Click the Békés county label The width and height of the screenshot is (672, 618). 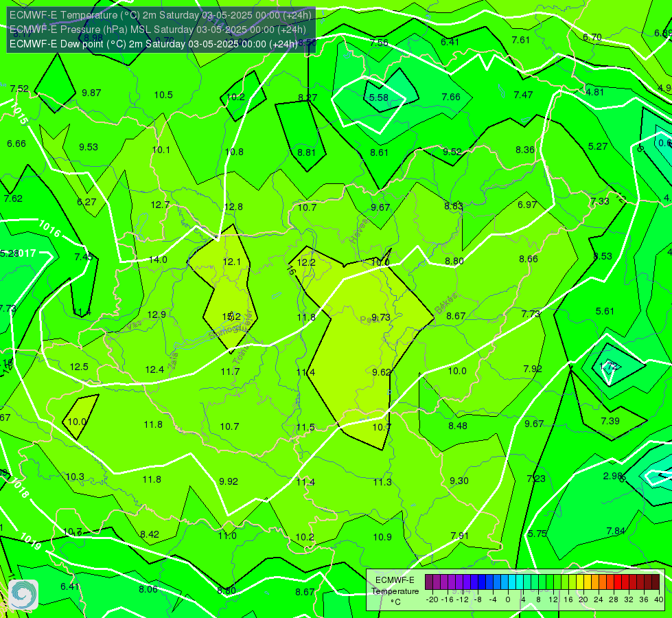[x=445, y=304]
